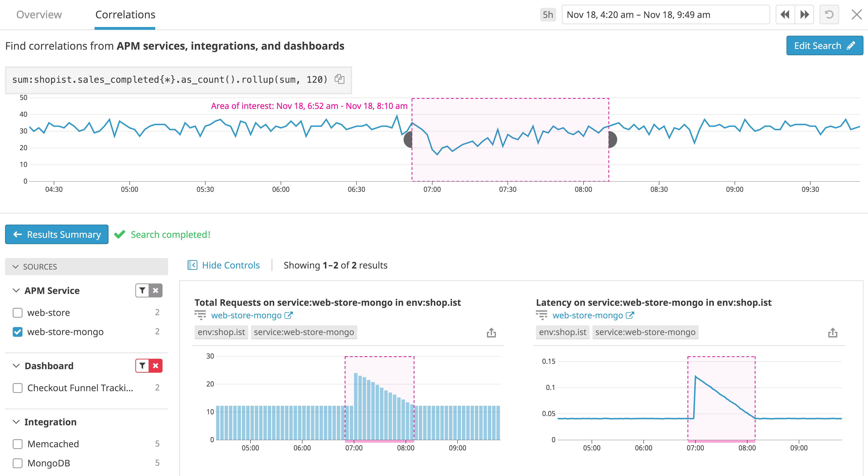The image size is (868, 476).
Task: Clear APM Service filter with gray X
Action: point(156,290)
